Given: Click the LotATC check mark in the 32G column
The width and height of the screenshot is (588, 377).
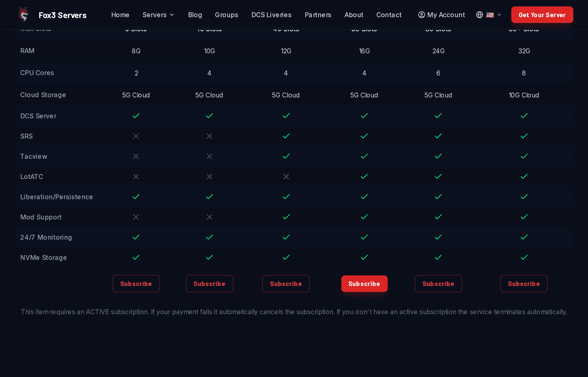Looking at the screenshot, I should (524, 177).
